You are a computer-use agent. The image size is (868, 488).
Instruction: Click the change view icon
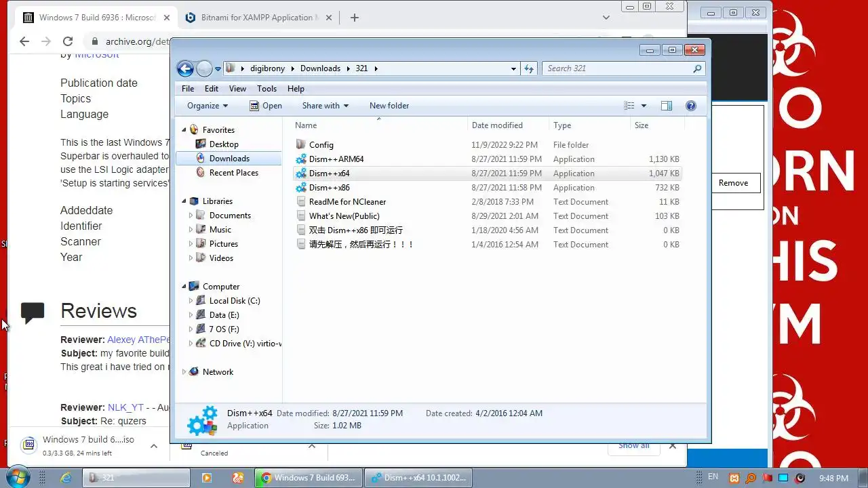tap(629, 106)
